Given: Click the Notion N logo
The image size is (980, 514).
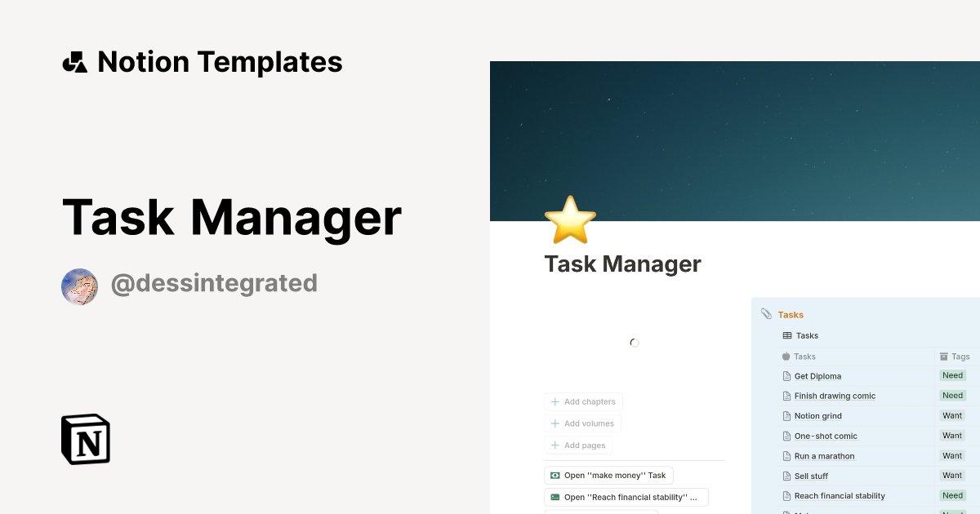Looking at the screenshot, I should (84, 439).
